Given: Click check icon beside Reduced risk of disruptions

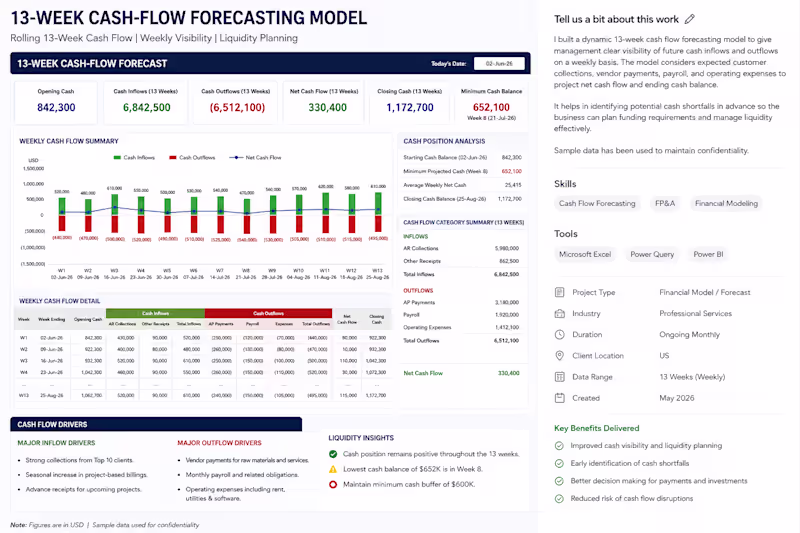Looking at the screenshot, I should pyautogui.click(x=559, y=499).
